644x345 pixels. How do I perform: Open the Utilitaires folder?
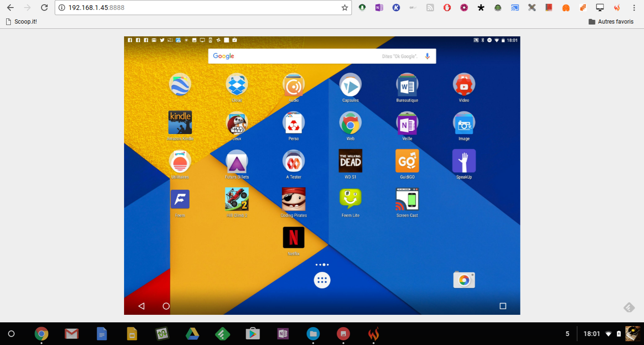[180, 161]
